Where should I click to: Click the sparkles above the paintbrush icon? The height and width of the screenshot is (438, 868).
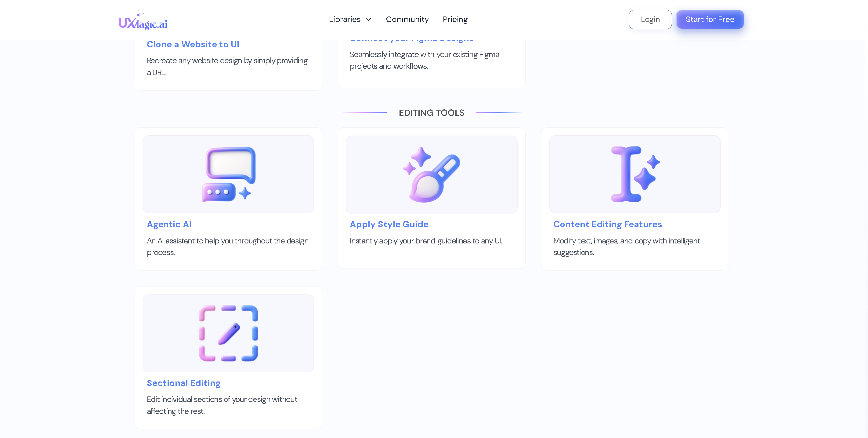418,161
